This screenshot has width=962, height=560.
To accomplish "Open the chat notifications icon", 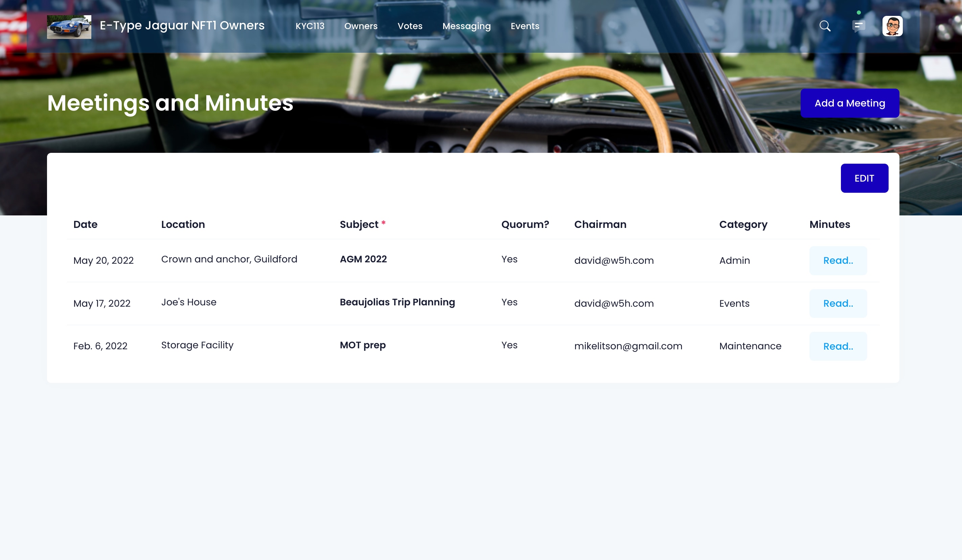I will point(858,26).
